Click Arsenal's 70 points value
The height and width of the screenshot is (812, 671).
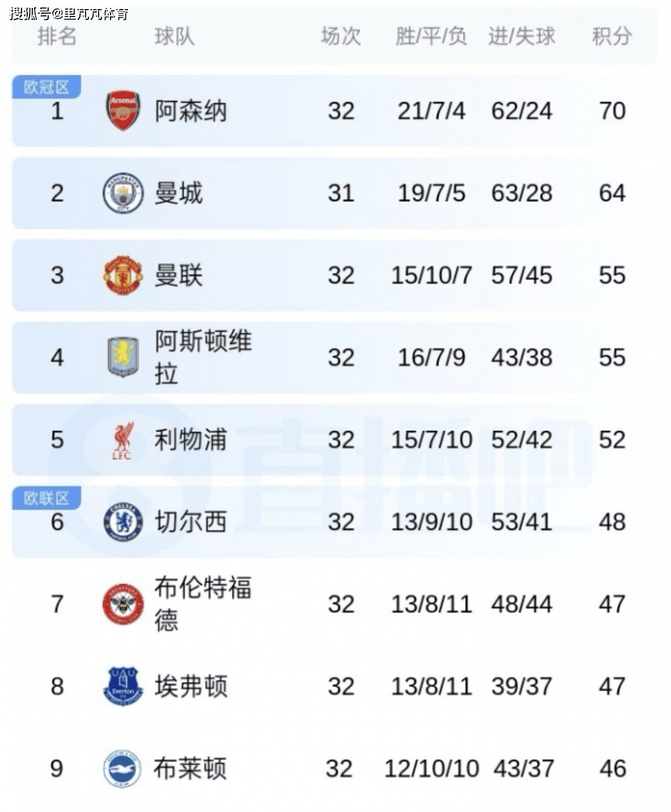pyautogui.click(x=612, y=111)
